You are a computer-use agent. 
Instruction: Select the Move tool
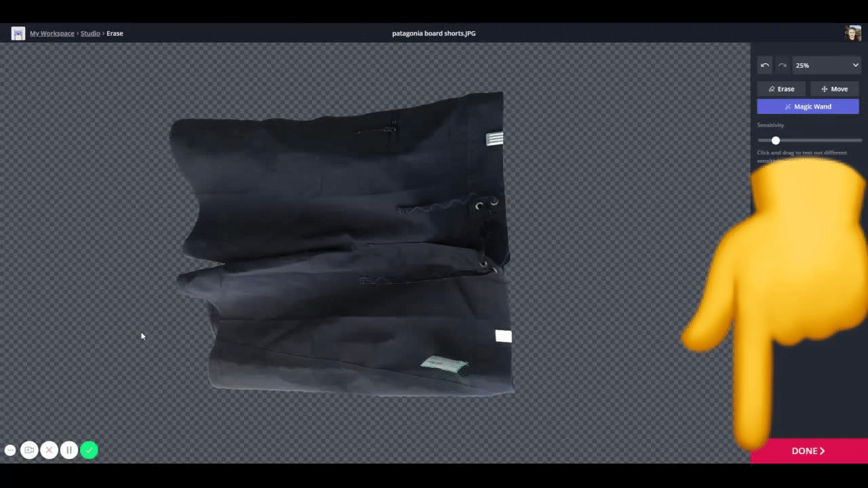pyautogui.click(x=834, y=89)
